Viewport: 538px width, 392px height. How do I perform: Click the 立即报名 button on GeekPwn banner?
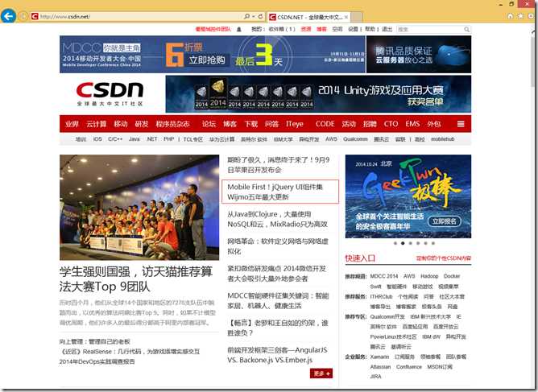click(x=444, y=221)
